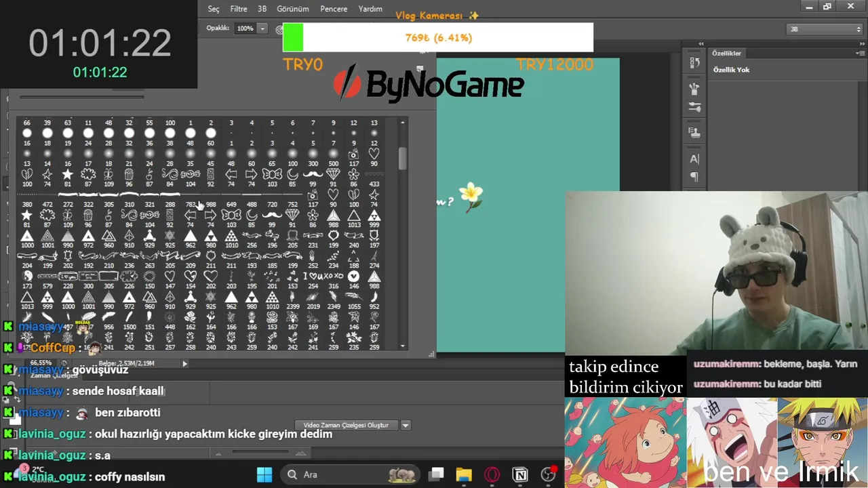Screen dimensions: 868x488
Task: Open the Yardım menu
Action: tap(370, 9)
